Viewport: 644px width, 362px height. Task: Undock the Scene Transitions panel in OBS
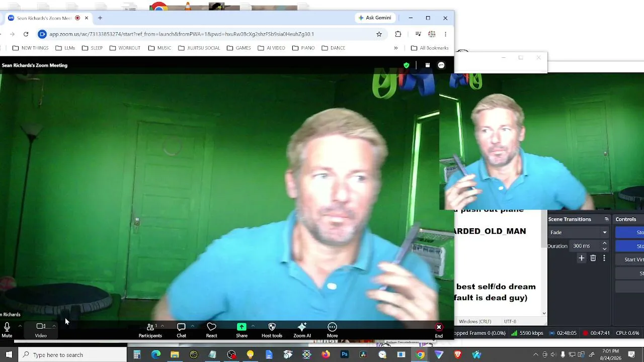(x=606, y=219)
